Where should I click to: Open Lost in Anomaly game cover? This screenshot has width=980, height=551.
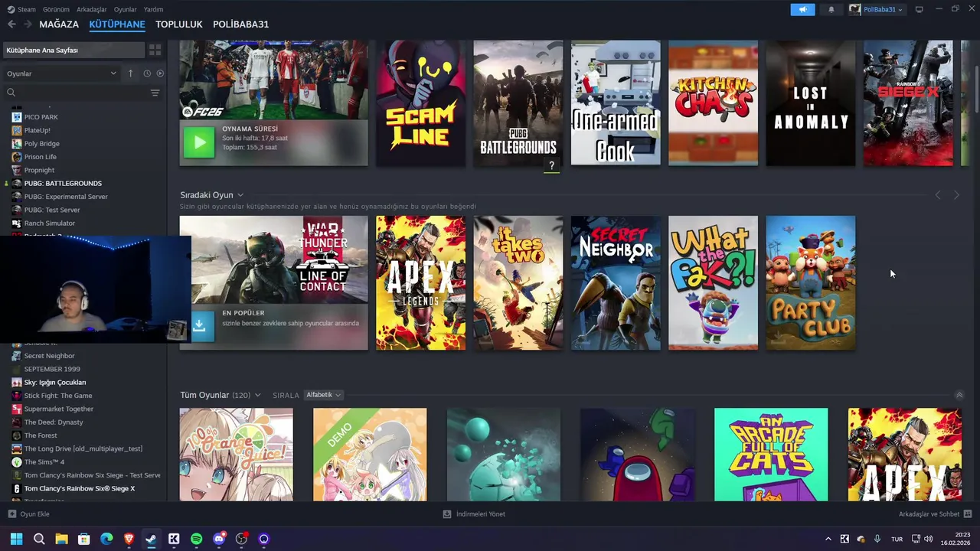811,103
